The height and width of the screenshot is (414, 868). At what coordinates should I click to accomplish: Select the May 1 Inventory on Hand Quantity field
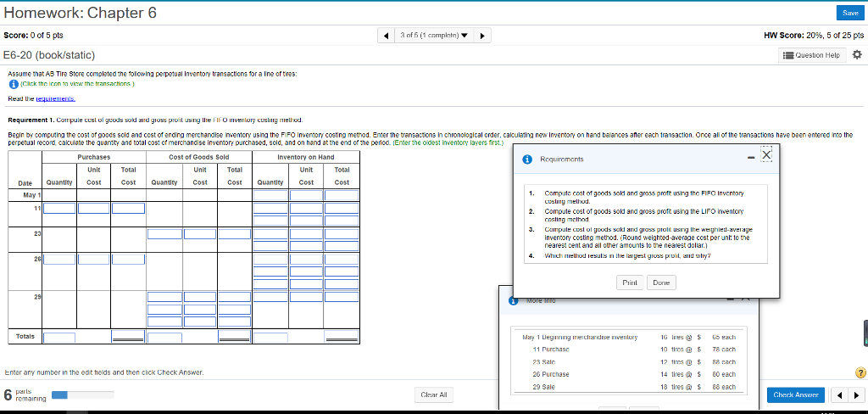click(x=270, y=195)
